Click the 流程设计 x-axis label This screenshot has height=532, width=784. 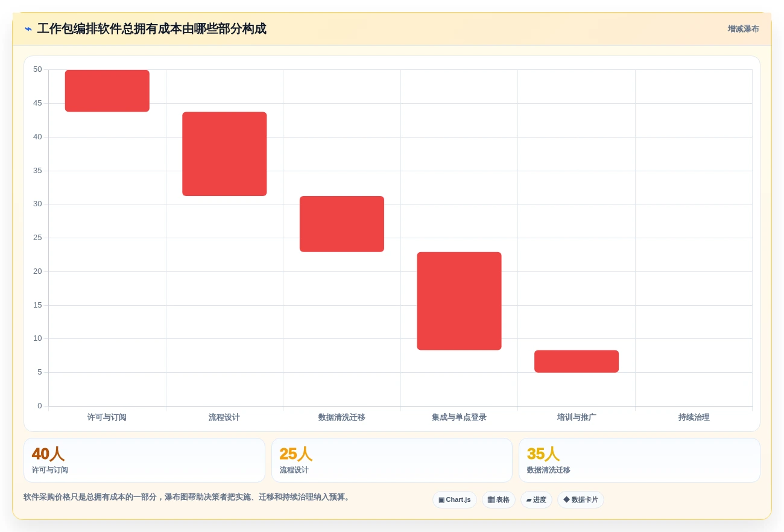[224, 417]
